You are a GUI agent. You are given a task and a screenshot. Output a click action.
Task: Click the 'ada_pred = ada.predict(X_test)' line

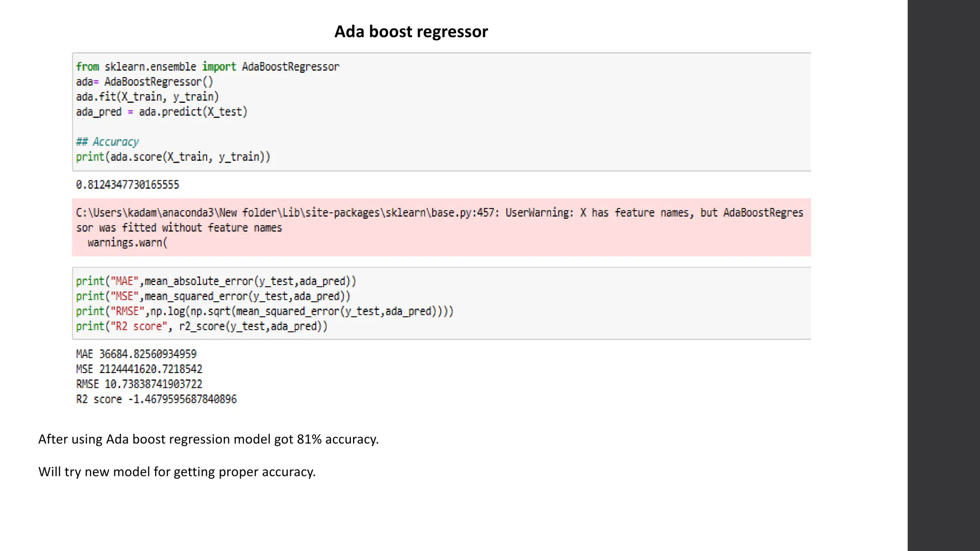click(x=161, y=112)
